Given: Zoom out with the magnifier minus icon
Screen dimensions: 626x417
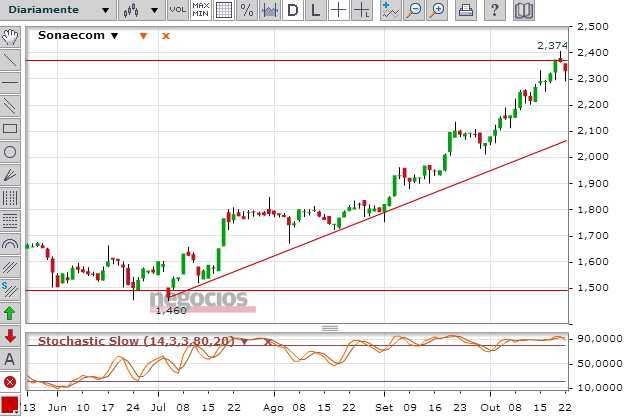Looking at the screenshot, I should pyautogui.click(x=414, y=10).
